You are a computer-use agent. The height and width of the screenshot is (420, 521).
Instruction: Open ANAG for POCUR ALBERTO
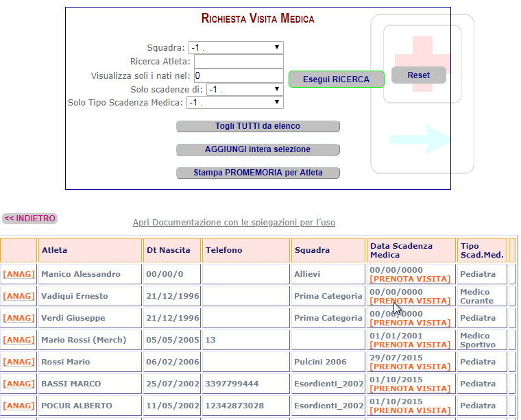(x=19, y=406)
